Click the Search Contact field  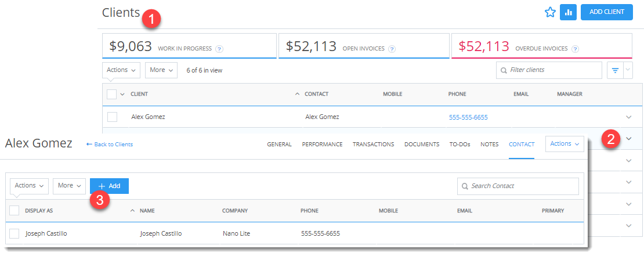click(518, 186)
